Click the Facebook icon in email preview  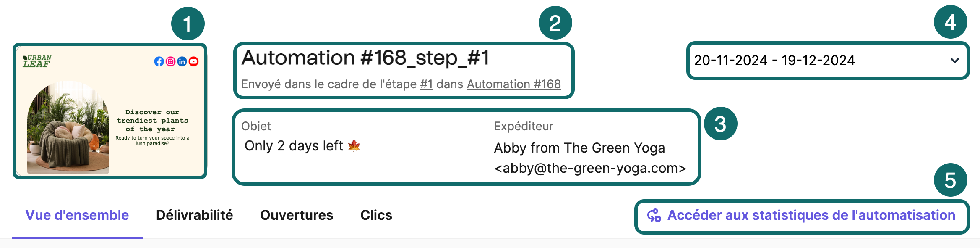click(x=159, y=61)
